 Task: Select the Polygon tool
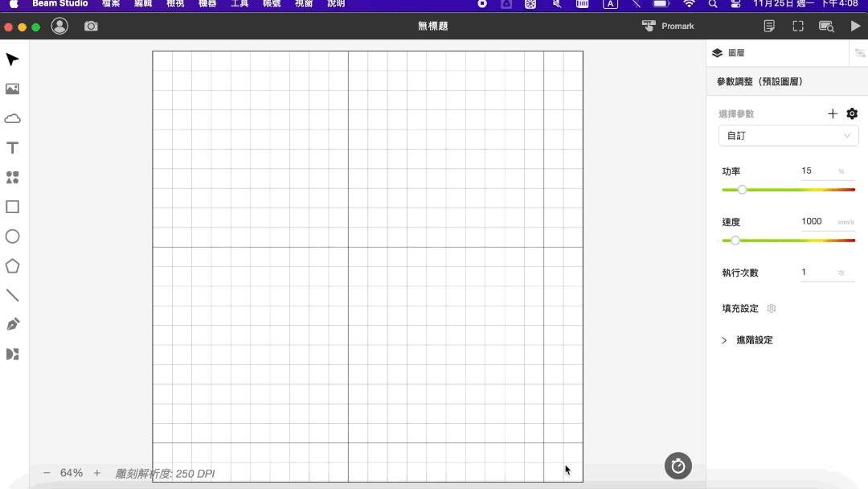point(12,266)
